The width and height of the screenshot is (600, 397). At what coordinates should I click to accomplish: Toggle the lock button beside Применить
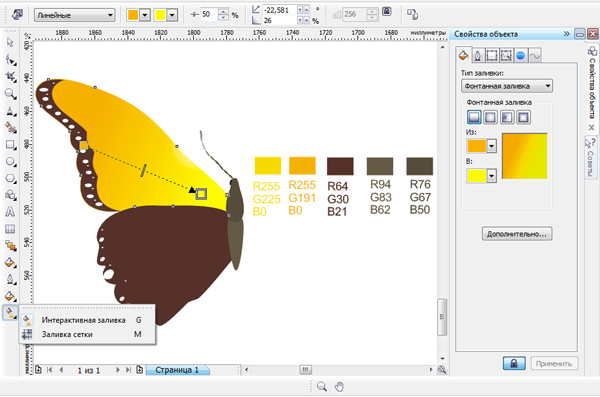click(x=514, y=363)
